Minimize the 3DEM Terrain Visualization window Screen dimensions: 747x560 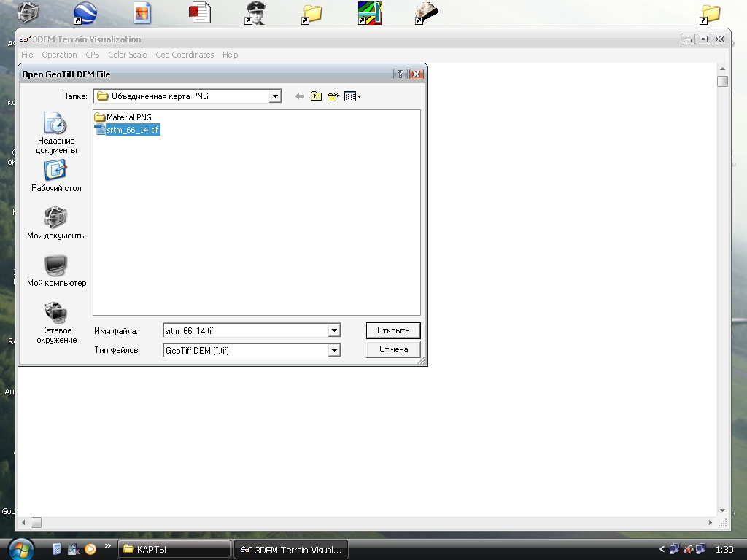click(687, 39)
